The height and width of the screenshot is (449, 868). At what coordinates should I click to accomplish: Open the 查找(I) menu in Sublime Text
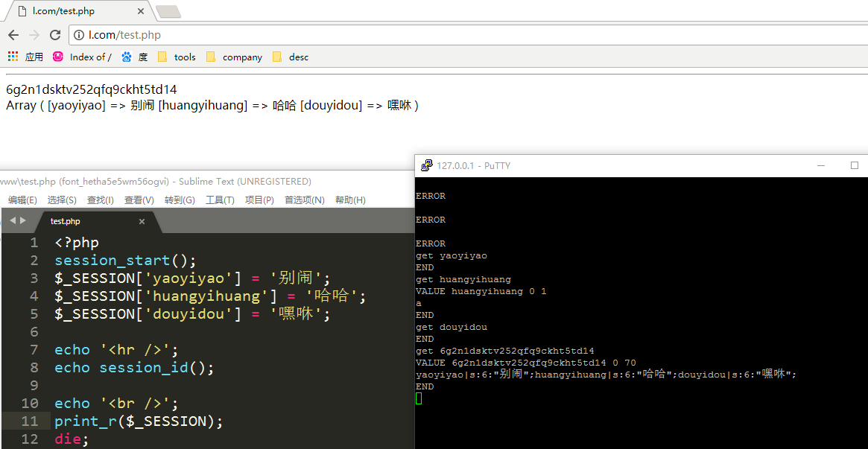click(x=100, y=200)
